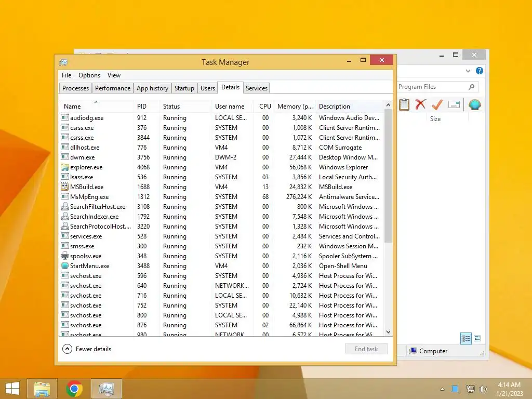Select the dllhost.exe row
The image size is (532, 399).
tap(221, 147)
